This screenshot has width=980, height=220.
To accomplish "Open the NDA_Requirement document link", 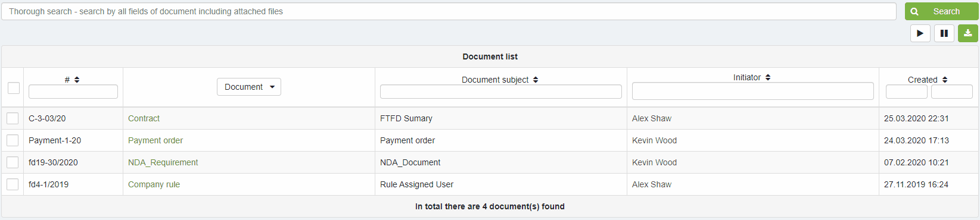I will [163, 162].
